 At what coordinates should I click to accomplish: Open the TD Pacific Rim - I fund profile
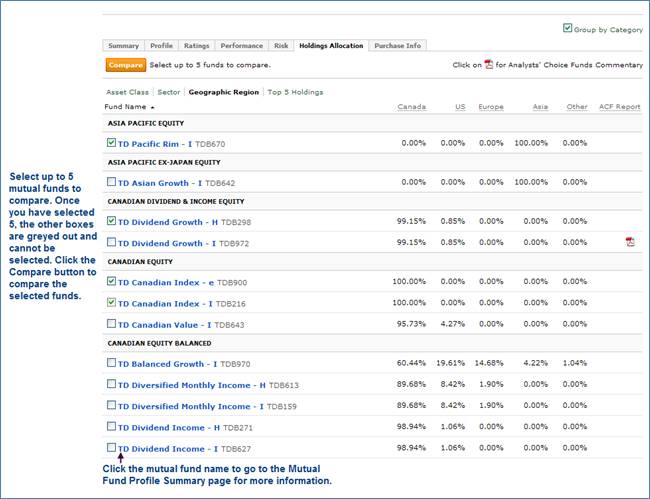click(155, 144)
